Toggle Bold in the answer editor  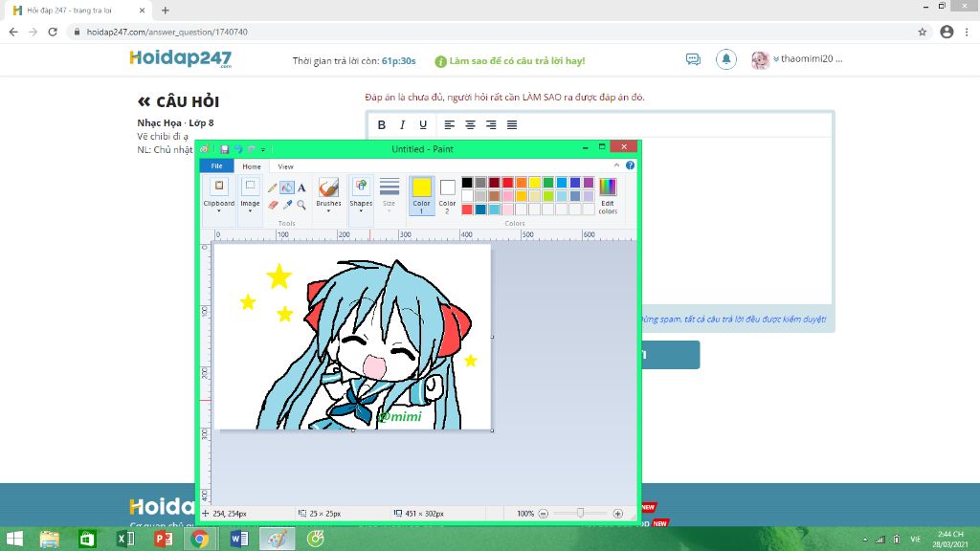381,125
